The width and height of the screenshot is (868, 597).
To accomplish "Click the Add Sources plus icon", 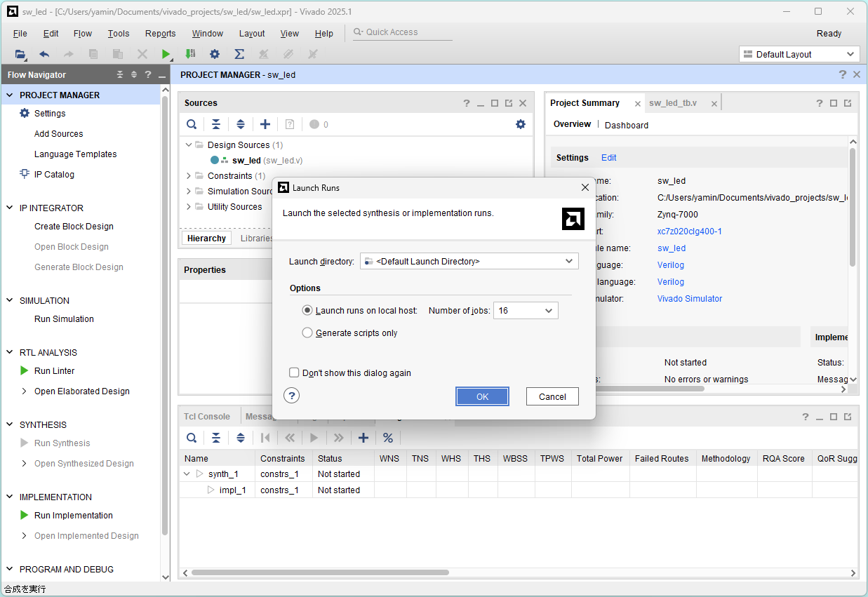I will pos(265,124).
